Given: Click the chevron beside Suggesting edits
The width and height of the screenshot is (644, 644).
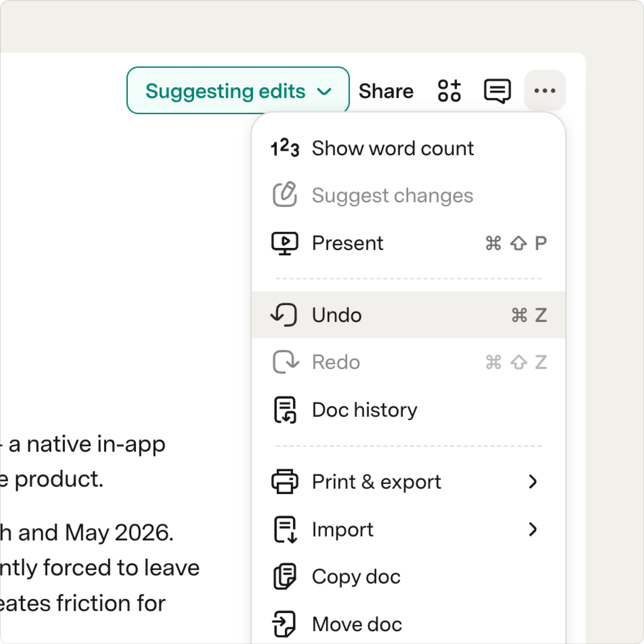Looking at the screenshot, I should tap(324, 91).
